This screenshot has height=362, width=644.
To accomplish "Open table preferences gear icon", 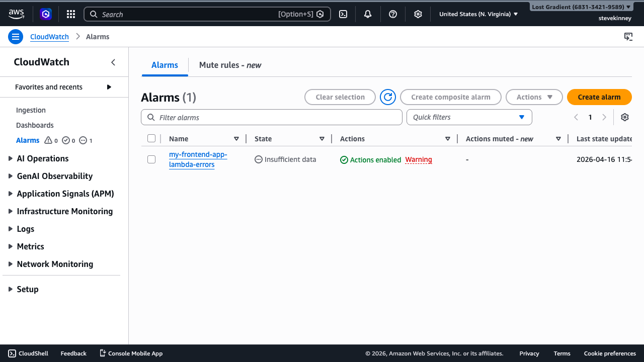I will (x=625, y=117).
